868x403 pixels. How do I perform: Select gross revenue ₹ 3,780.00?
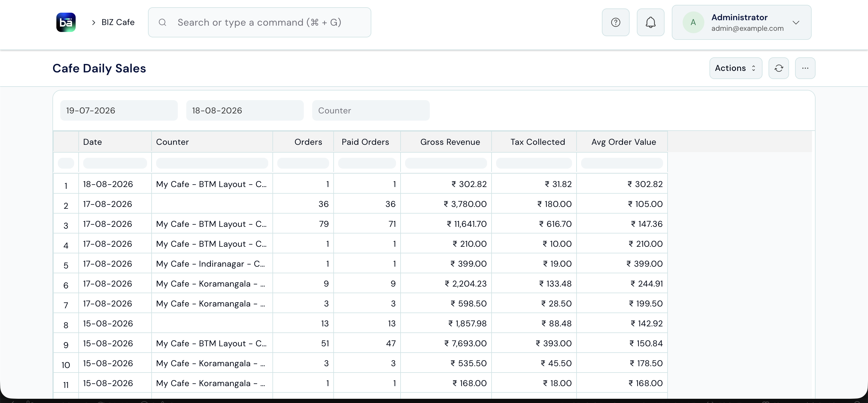click(x=446, y=204)
